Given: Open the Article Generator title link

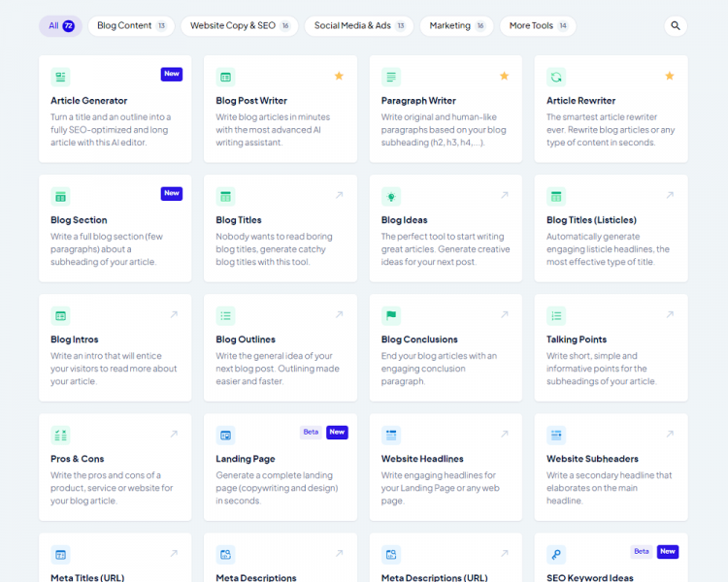Looking at the screenshot, I should (88, 101).
